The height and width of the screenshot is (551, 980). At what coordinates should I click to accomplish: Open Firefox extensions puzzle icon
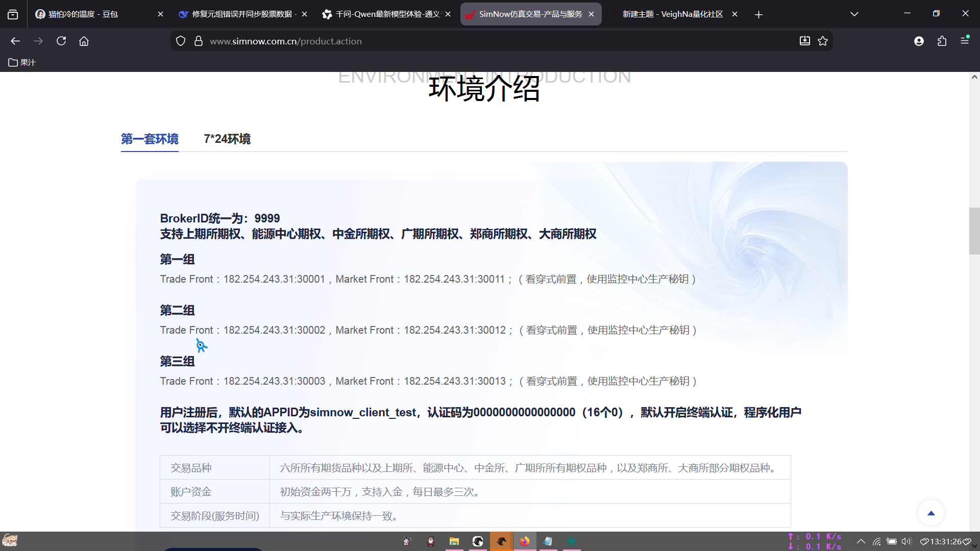[x=942, y=41]
